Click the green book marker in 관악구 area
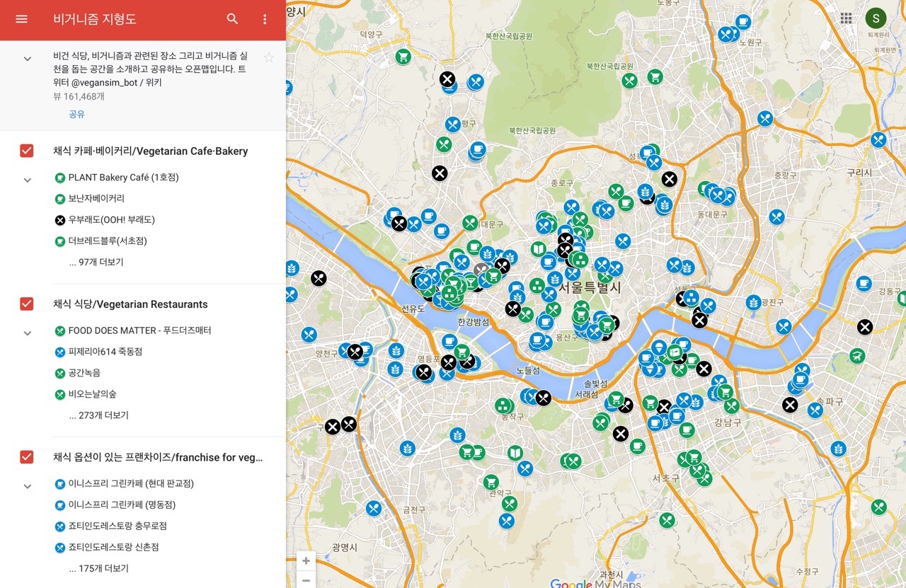 coord(515,453)
